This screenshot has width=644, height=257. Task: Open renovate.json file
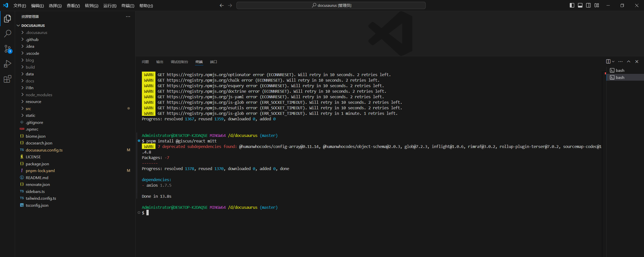tap(75, 184)
